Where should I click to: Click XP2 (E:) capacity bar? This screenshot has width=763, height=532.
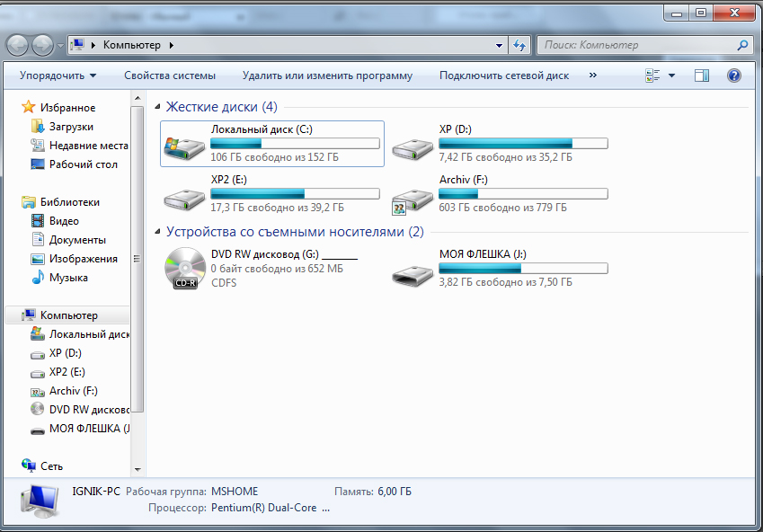point(295,194)
